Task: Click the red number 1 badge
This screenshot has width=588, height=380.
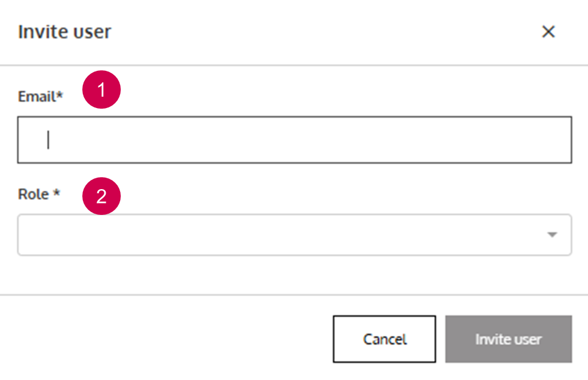Action: pyautogui.click(x=102, y=91)
